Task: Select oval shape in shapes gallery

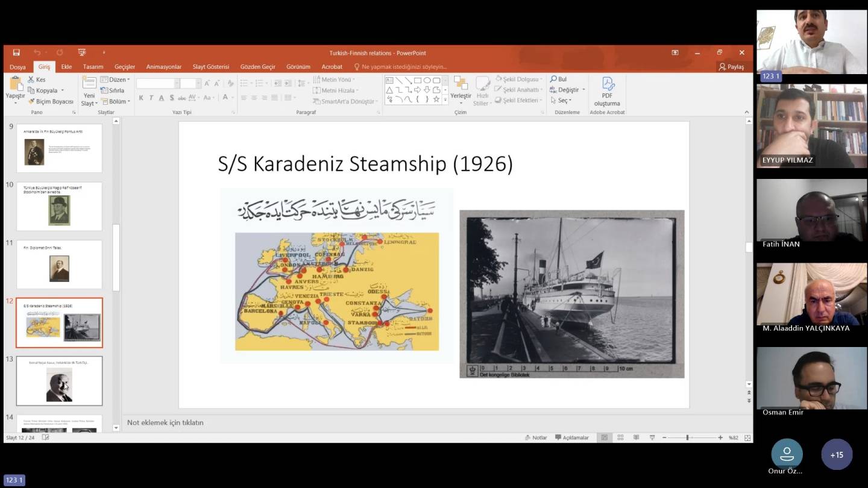Action: 427,80
